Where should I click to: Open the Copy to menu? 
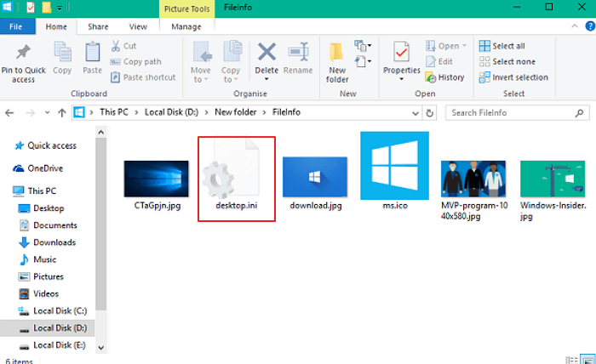click(x=231, y=62)
